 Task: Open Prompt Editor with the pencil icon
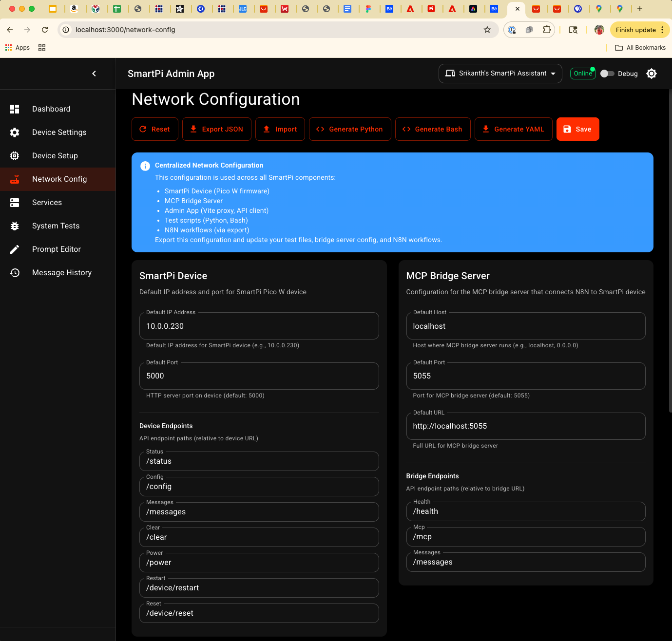(15, 249)
